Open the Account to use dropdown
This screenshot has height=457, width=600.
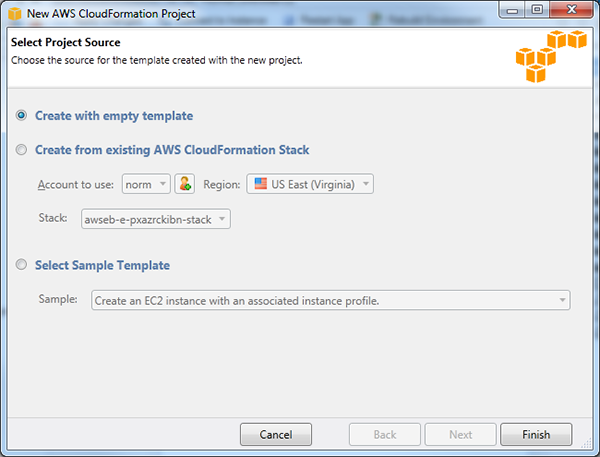pyautogui.click(x=146, y=184)
